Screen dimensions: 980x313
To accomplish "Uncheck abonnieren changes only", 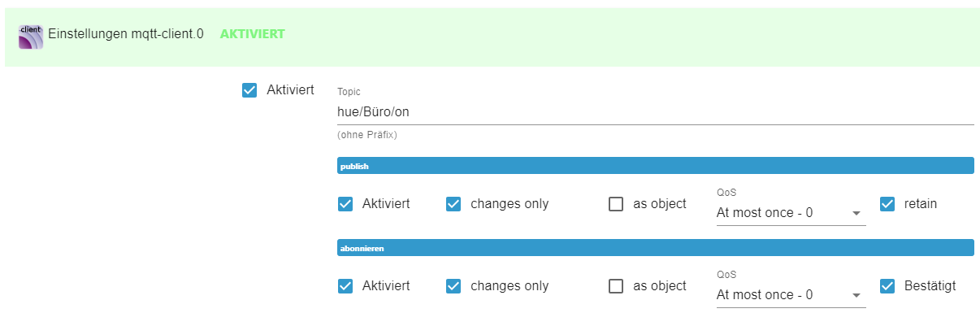I will (x=453, y=286).
